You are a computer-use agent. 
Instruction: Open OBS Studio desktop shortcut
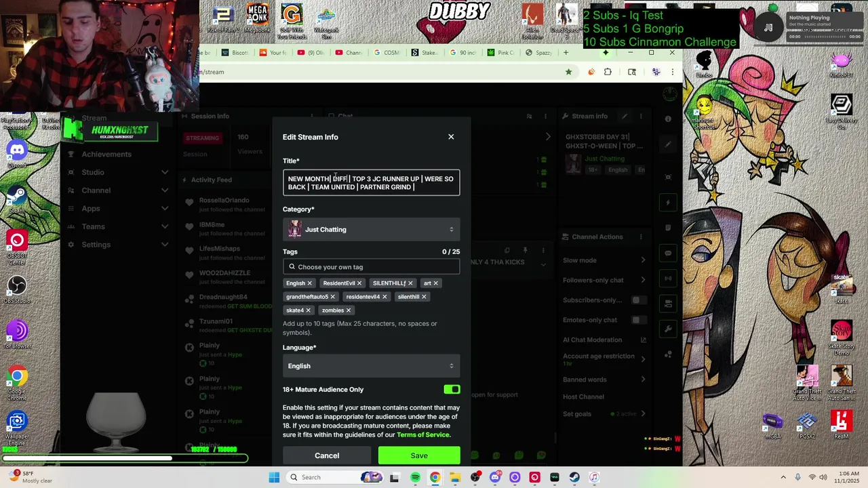[x=17, y=289]
